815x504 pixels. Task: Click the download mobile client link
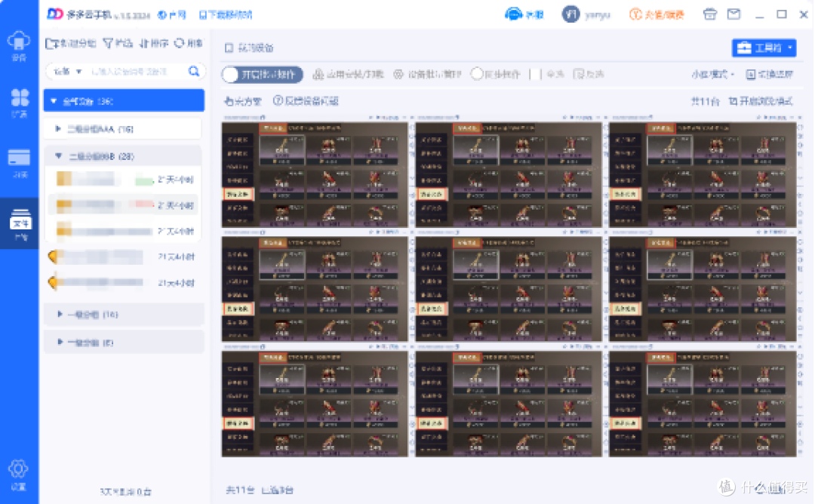click(226, 15)
